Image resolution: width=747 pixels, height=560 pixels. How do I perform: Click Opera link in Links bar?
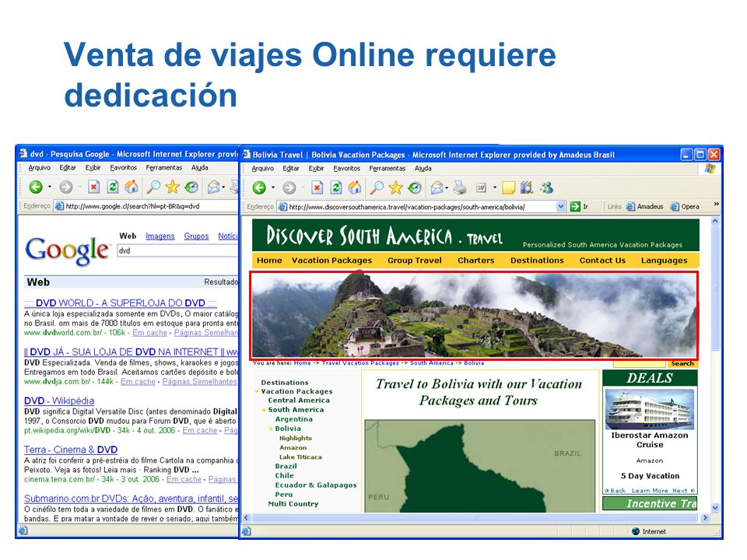pyautogui.click(x=685, y=207)
